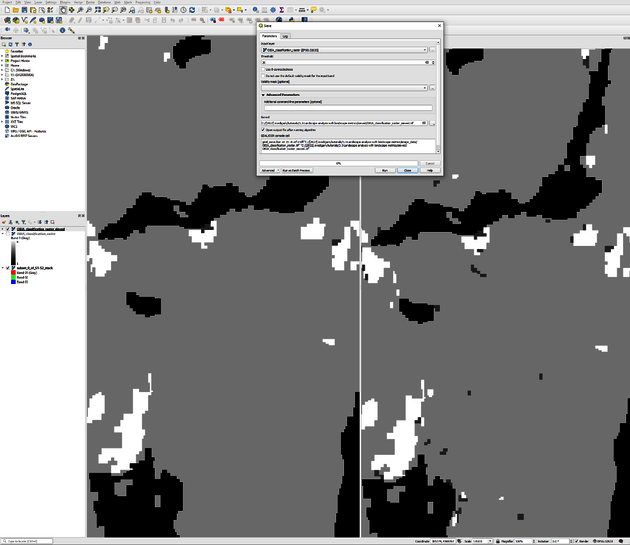Expand the C: drive in Browser

(2, 70)
